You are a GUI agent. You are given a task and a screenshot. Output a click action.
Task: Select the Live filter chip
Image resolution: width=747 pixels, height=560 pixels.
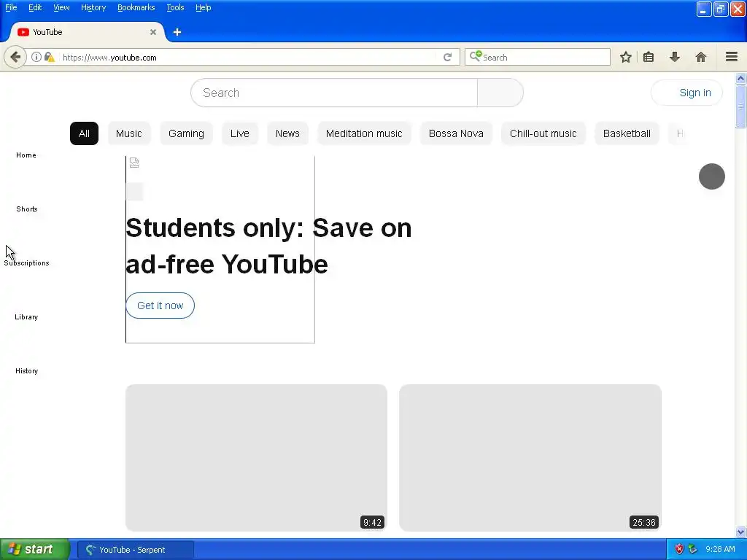coord(239,133)
